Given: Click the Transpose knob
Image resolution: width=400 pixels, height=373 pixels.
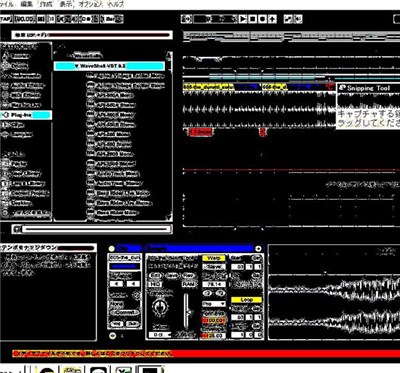Looking at the screenshot, I should (x=160, y=307).
